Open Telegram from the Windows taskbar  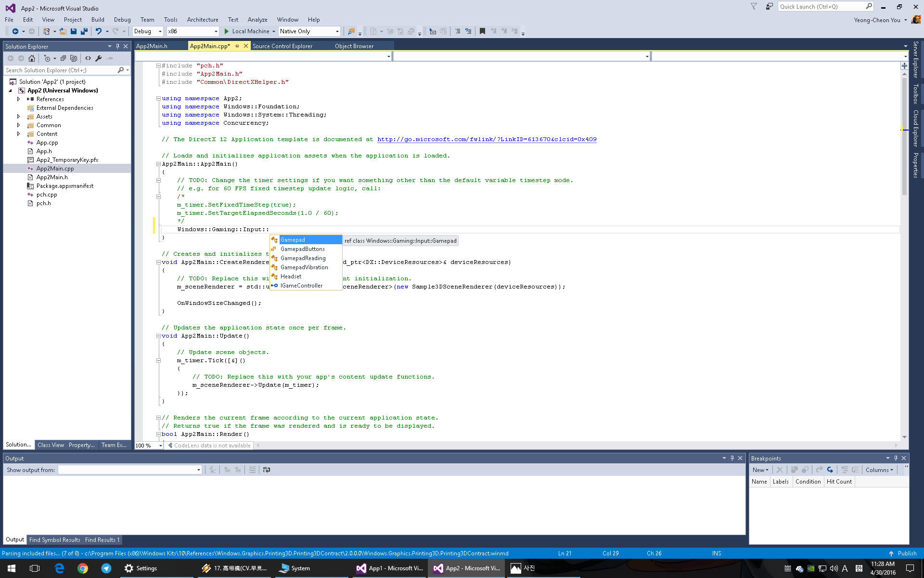[x=106, y=568]
